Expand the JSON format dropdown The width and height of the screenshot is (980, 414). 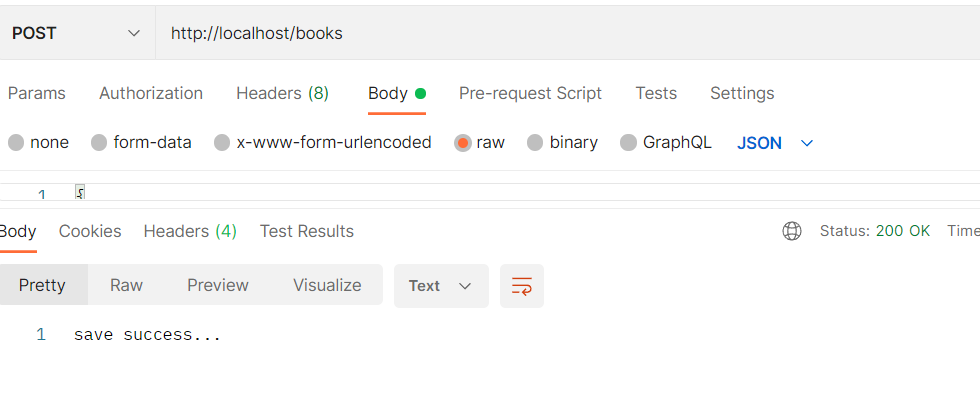(x=775, y=143)
